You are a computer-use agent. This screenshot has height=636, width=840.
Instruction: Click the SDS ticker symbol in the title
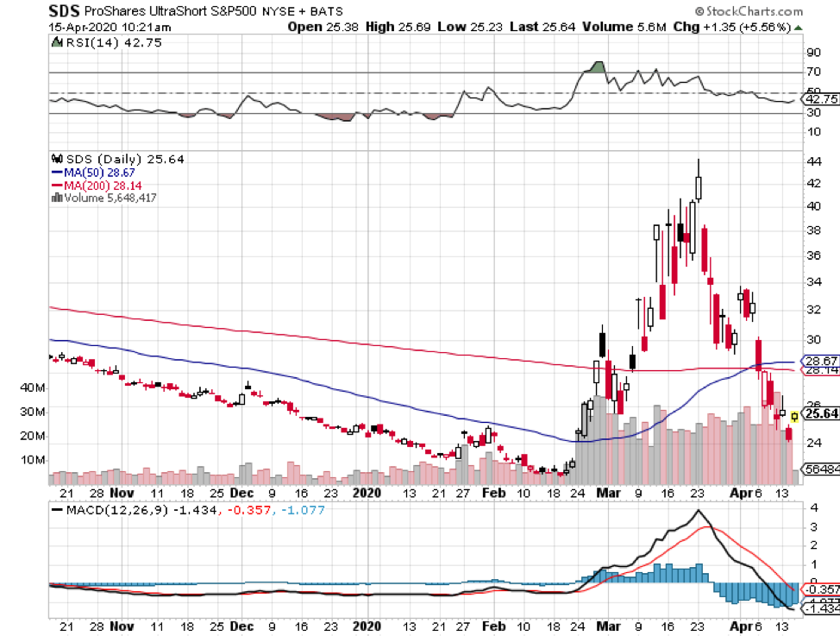[x=64, y=10]
